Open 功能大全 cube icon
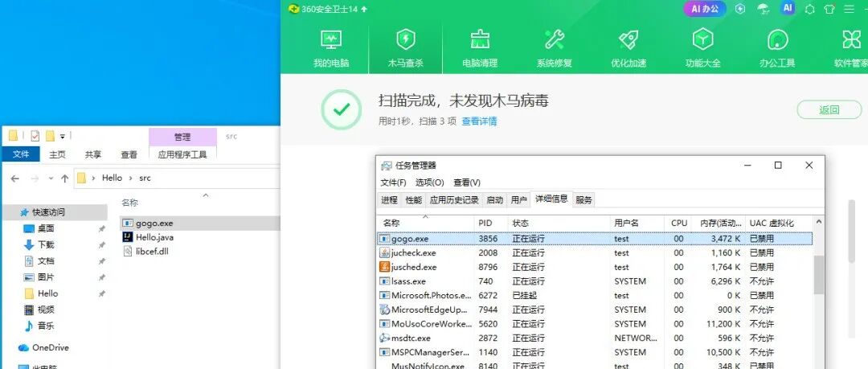Screen dimensions: 868x369 tap(702, 40)
